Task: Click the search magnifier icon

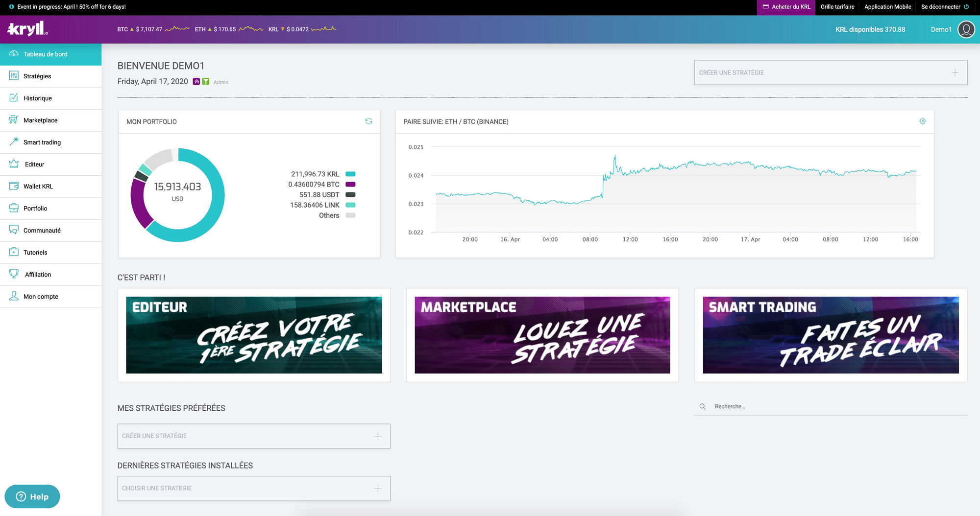Action: tap(703, 407)
